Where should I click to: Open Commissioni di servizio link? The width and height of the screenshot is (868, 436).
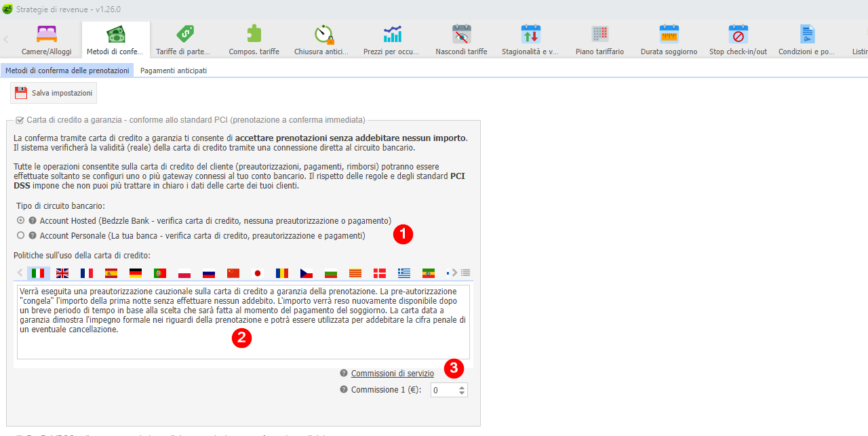click(392, 374)
